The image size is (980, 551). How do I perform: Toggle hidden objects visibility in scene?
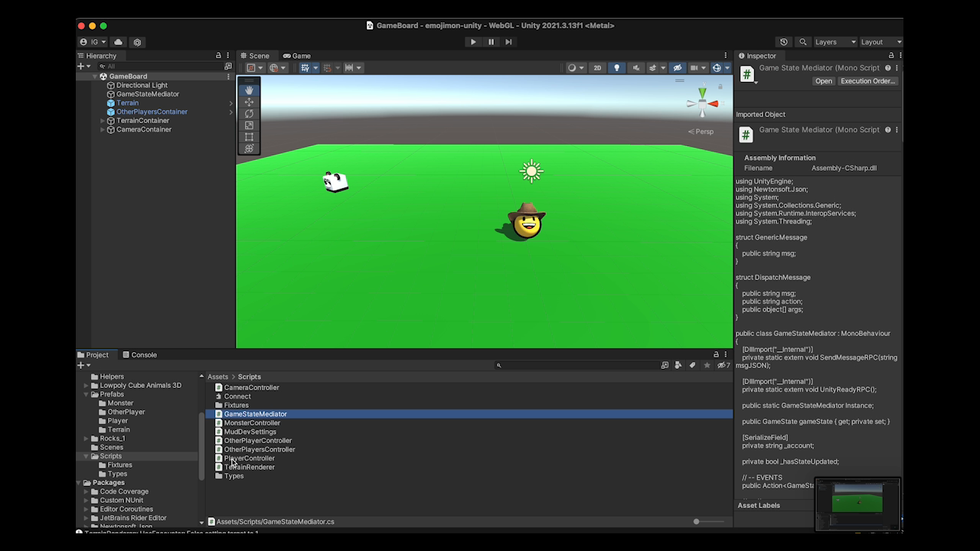(677, 68)
